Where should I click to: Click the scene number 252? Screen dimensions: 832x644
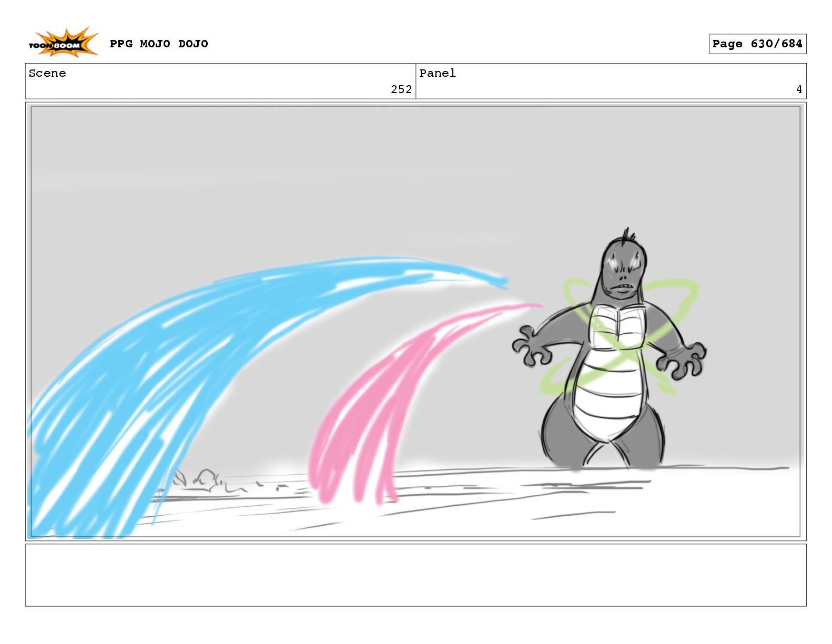[401, 89]
